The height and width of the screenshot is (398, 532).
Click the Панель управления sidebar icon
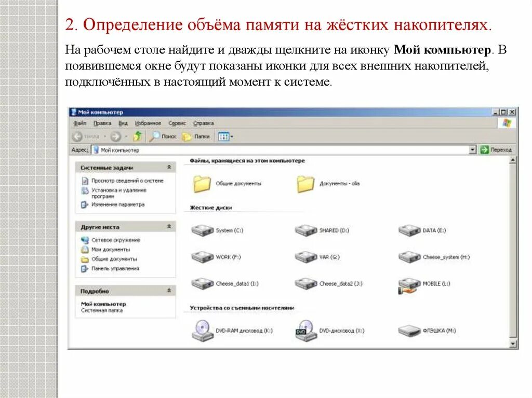tap(85, 269)
